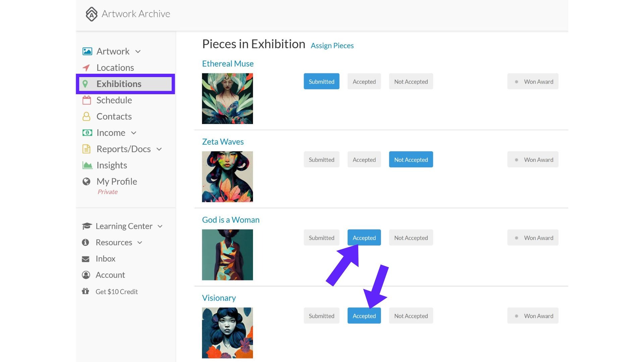Open My Profile globe icon

click(x=87, y=181)
